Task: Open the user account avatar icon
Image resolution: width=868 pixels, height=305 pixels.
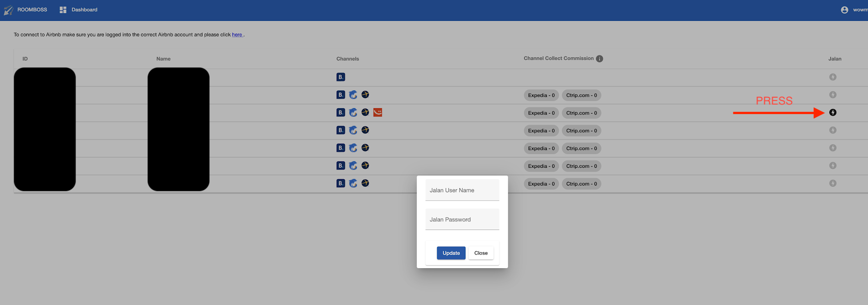Action: click(x=844, y=10)
